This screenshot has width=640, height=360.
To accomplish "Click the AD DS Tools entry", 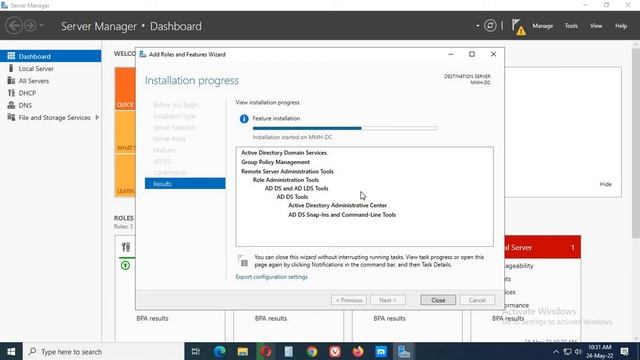I will click(x=292, y=197).
